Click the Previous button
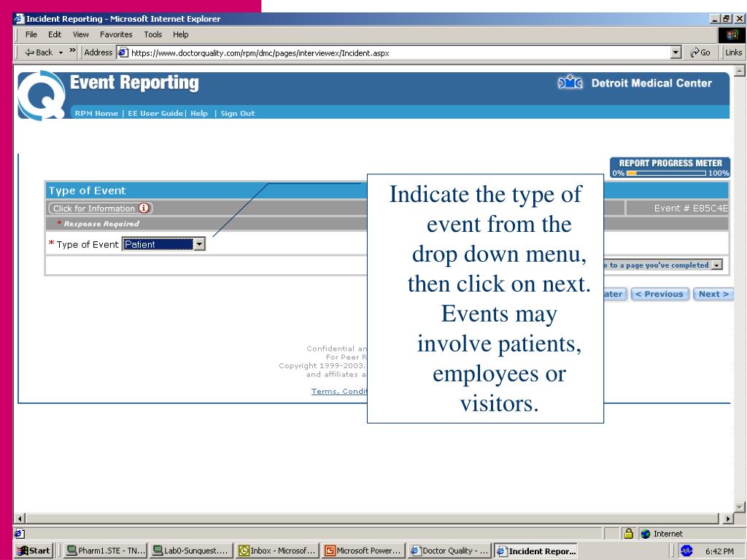The image size is (747, 560). [x=659, y=295]
